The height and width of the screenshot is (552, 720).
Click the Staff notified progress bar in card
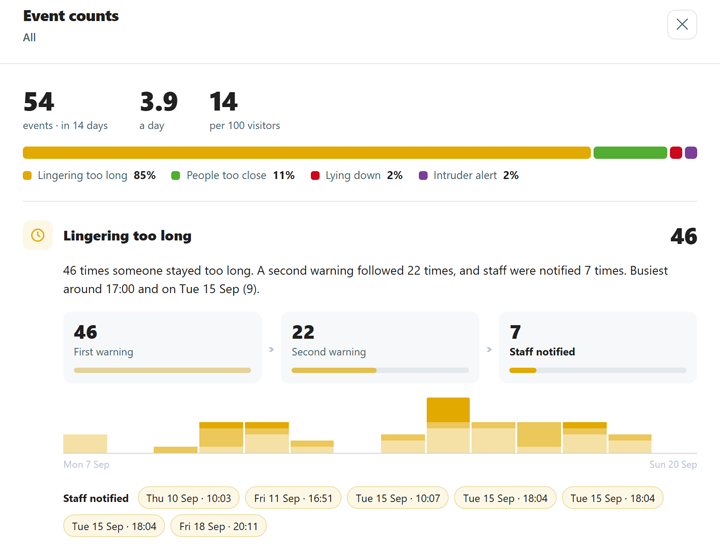click(598, 370)
